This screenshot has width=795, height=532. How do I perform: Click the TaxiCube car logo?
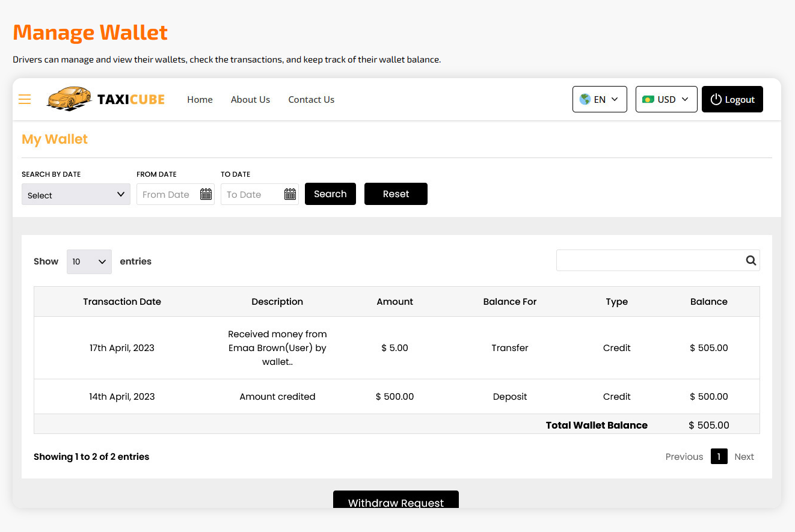click(x=105, y=99)
